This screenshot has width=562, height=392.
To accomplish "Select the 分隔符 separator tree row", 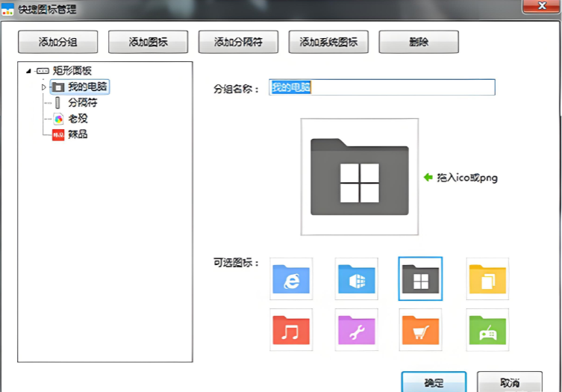I will click(x=75, y=103).
